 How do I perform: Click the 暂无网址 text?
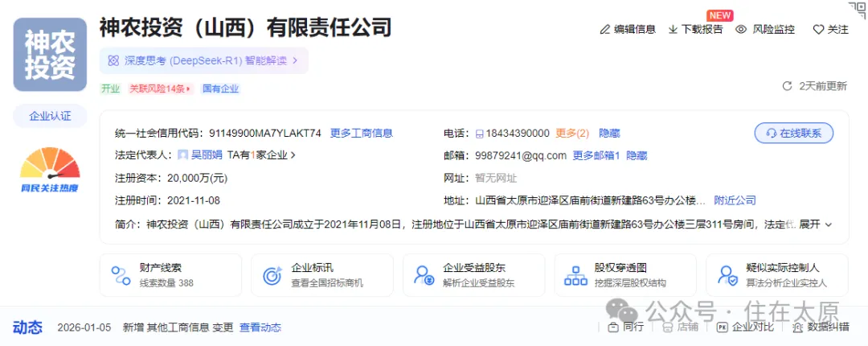click(496, 178)
